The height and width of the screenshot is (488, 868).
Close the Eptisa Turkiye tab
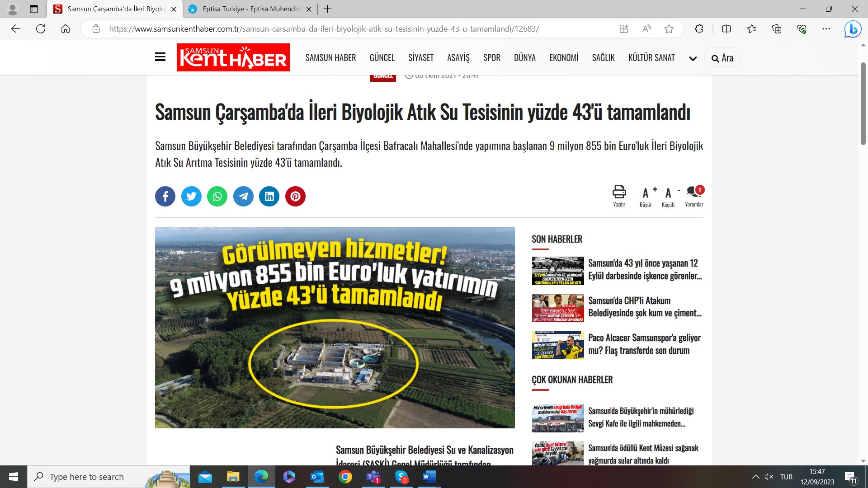click(x=309, y=9)
